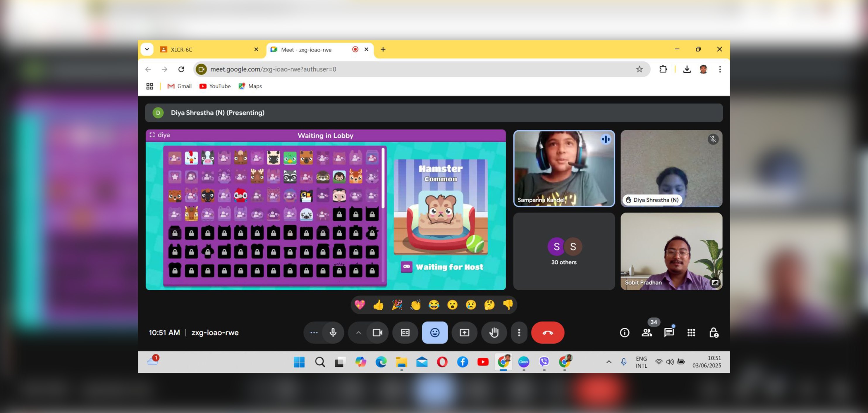
Task: Click the camera site permission icon in address bar
Action: pos(201,69)
